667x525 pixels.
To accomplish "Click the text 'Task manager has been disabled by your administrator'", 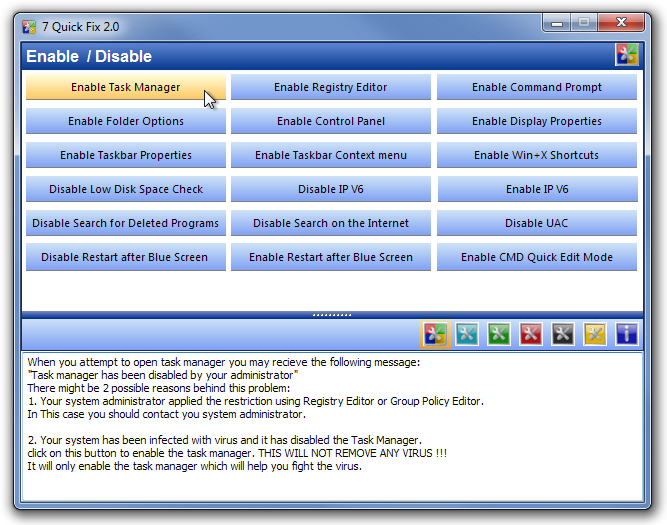I will 163,375.
